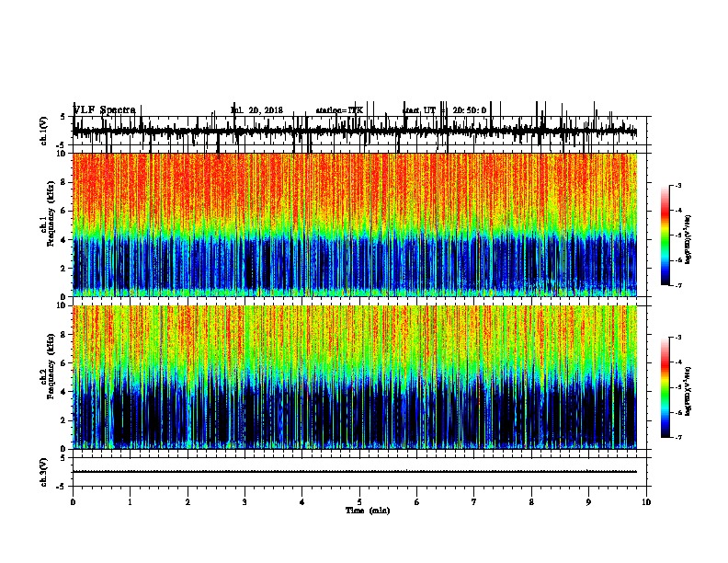The width and height of the screenshot is (728, 563).
Task: Click the ch.2 spectrogram color scale bar
Action: point(665,387)
